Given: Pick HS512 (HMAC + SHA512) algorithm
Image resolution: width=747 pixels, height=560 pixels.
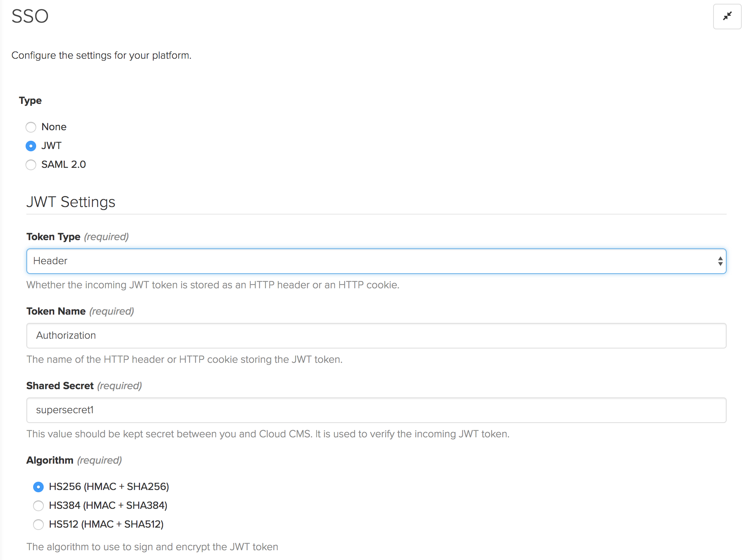Looking at the screenshot, I should (38, 525).
